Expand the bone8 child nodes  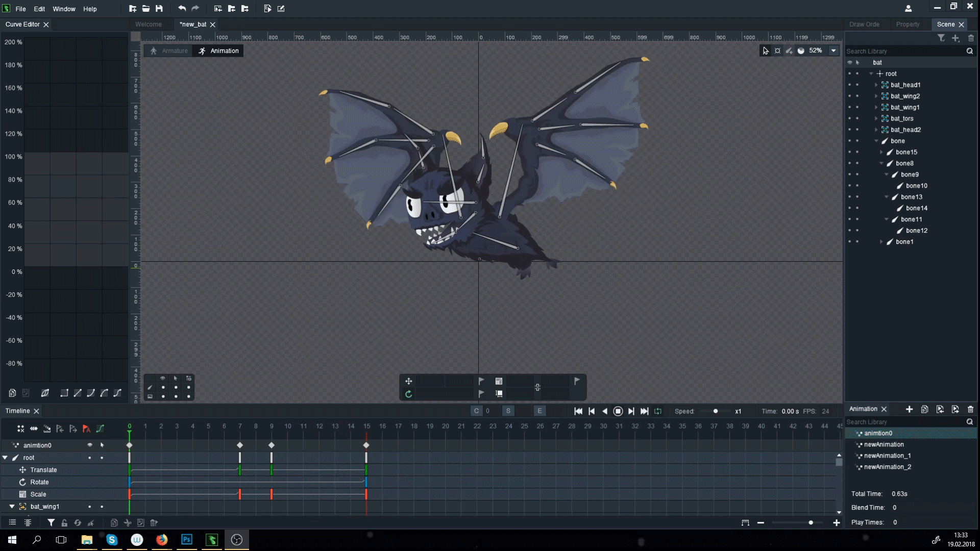click(x=881, y=163)
